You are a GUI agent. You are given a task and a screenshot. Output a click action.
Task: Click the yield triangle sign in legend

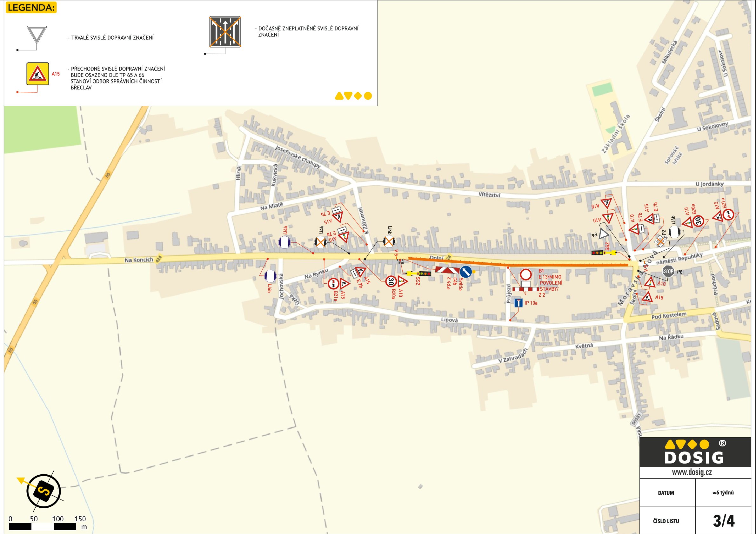point(37,34)
